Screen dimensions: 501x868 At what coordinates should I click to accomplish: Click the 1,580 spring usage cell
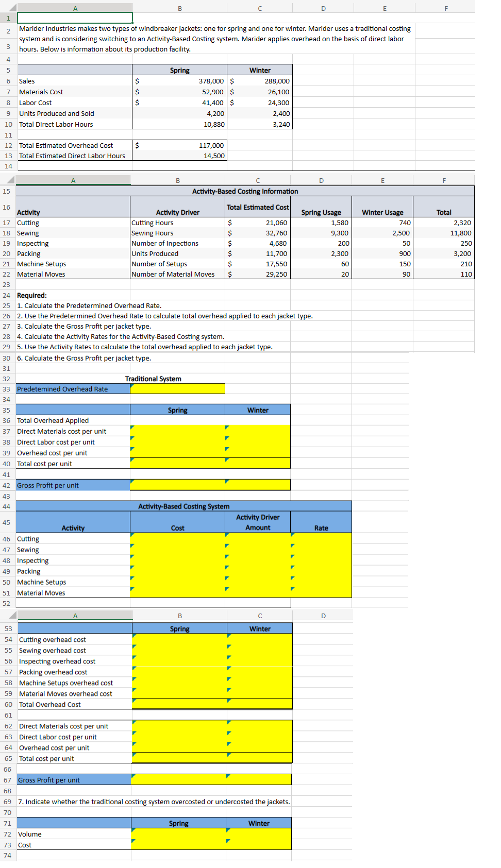(x=321, y=223)
